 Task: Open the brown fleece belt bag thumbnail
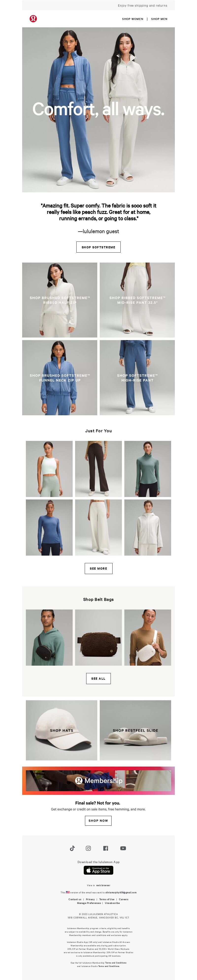click(x=98, y=637)
